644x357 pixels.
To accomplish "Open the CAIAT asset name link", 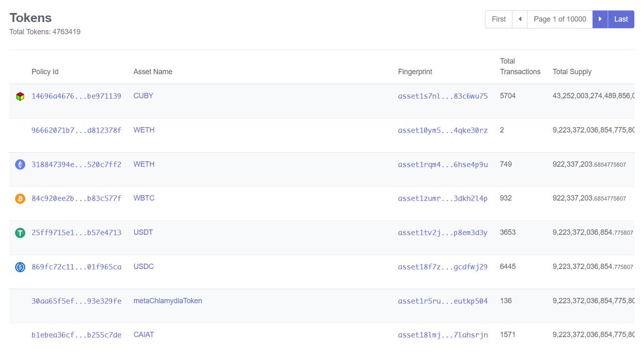I will [x=144, y=334].
